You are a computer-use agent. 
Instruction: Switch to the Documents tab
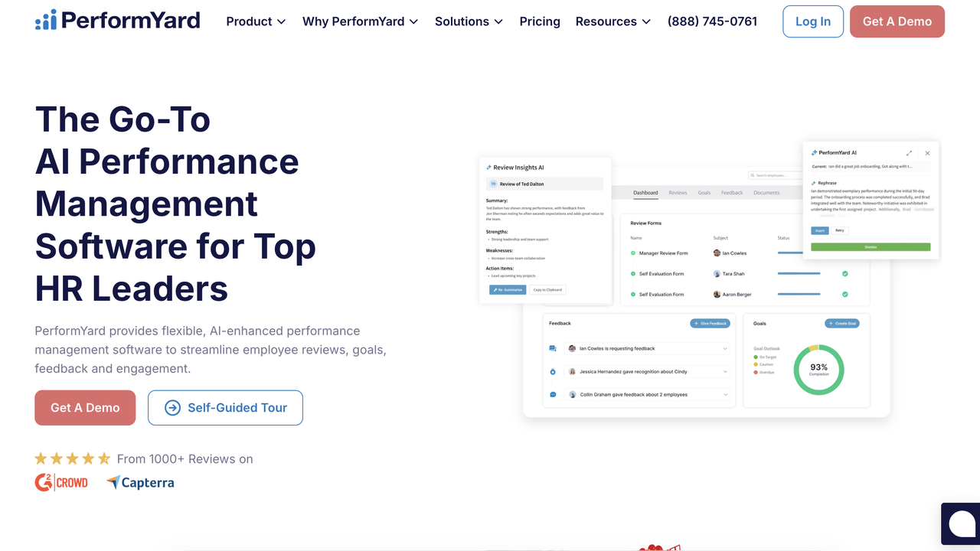click(766, 193)
